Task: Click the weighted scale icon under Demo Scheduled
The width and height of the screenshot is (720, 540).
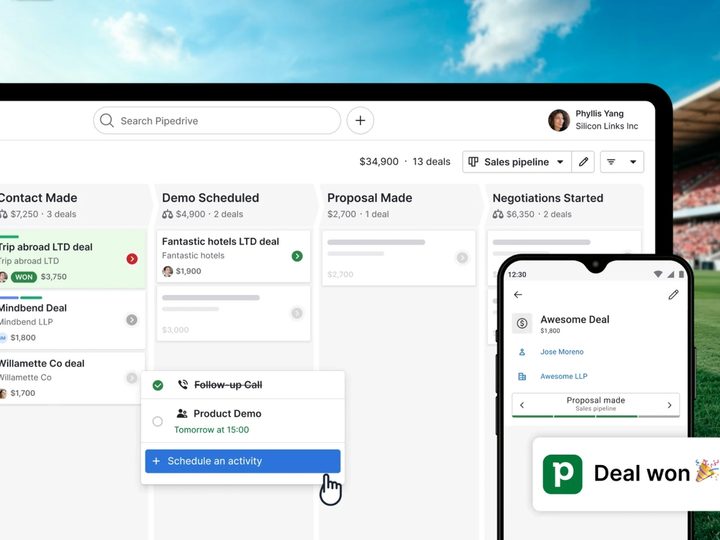Action: pyautogui.click(x=167, y=214)
